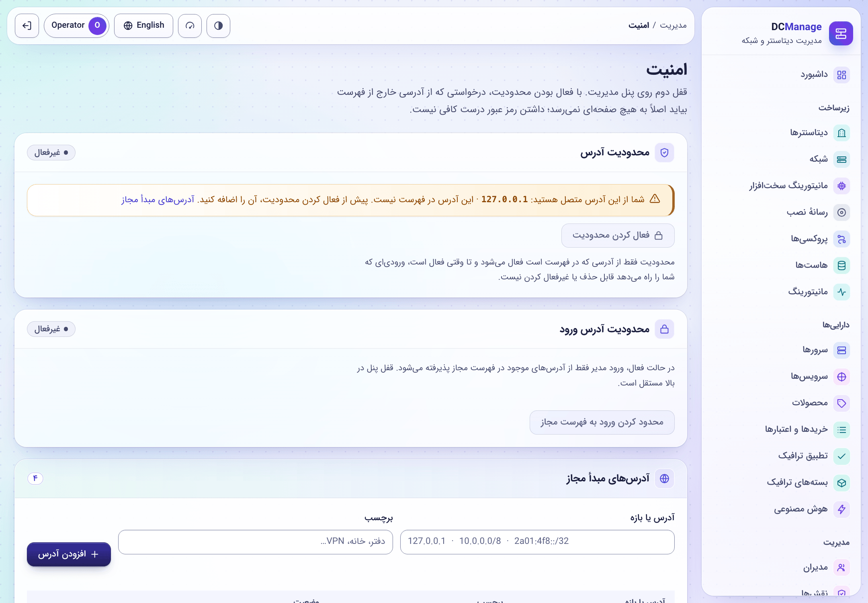Focus the آدرس یا بازه input field
The image size is (868, 603).
[537, 542]
